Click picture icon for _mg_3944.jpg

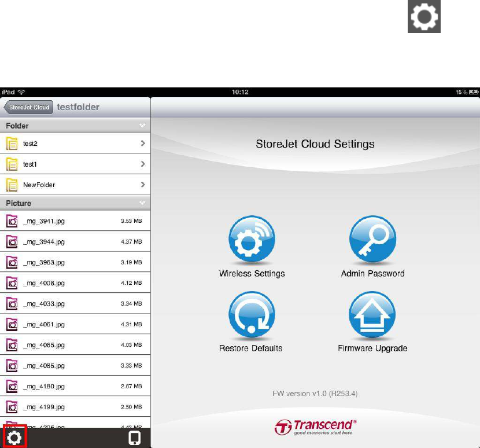tap(12, 242)
